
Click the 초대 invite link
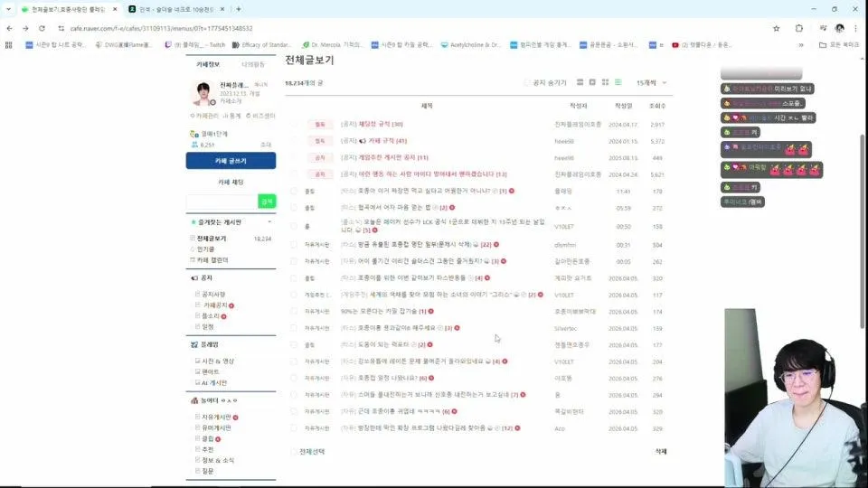(266, 145)
